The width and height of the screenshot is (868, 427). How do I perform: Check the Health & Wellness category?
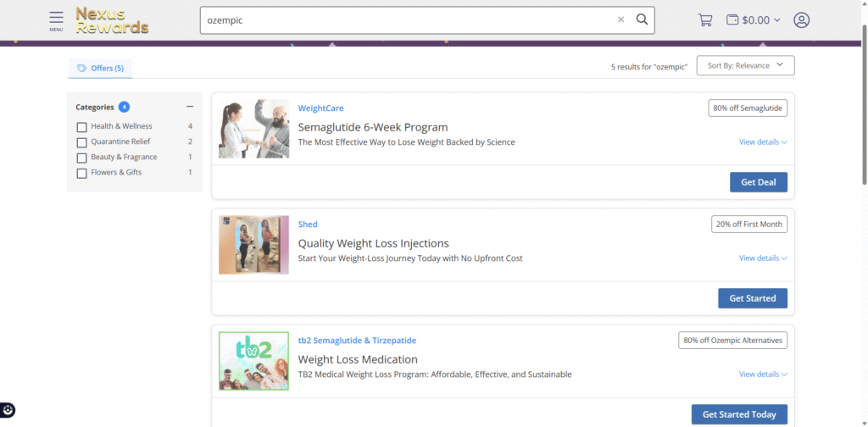[81, 127]
